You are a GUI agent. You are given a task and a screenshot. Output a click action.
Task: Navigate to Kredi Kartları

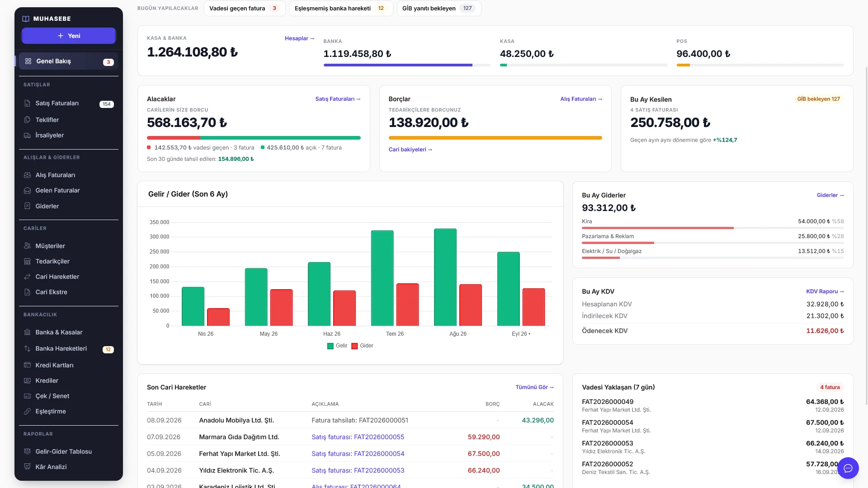(x=69, y=365)
